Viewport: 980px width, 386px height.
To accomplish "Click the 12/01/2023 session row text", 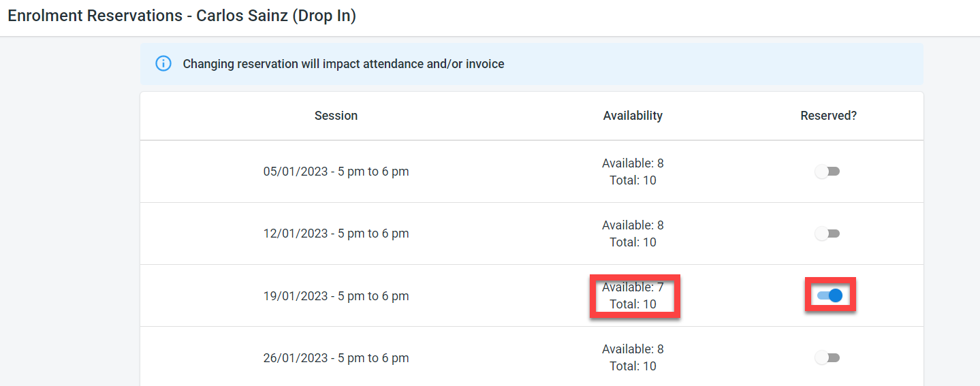I will (336, 234).
